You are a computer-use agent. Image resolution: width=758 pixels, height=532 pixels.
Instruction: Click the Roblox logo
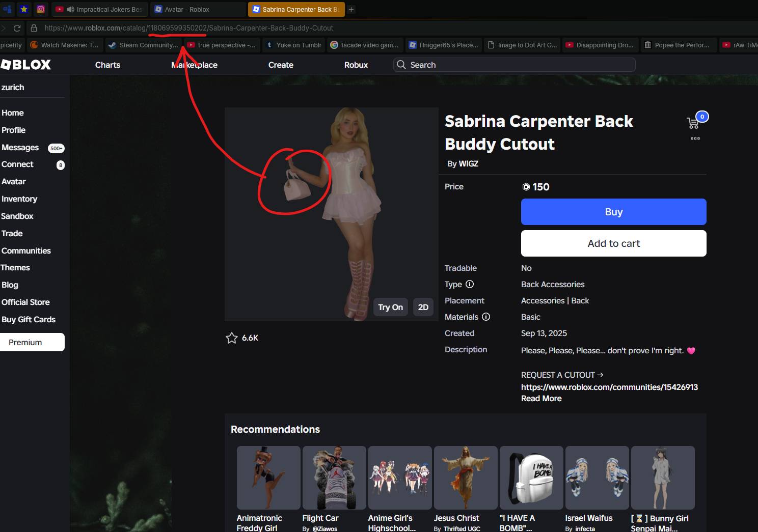pos(25,65)
